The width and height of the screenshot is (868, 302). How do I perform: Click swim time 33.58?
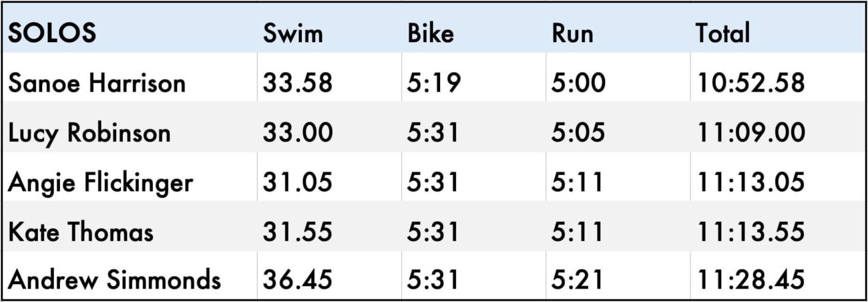pos(297,84)
